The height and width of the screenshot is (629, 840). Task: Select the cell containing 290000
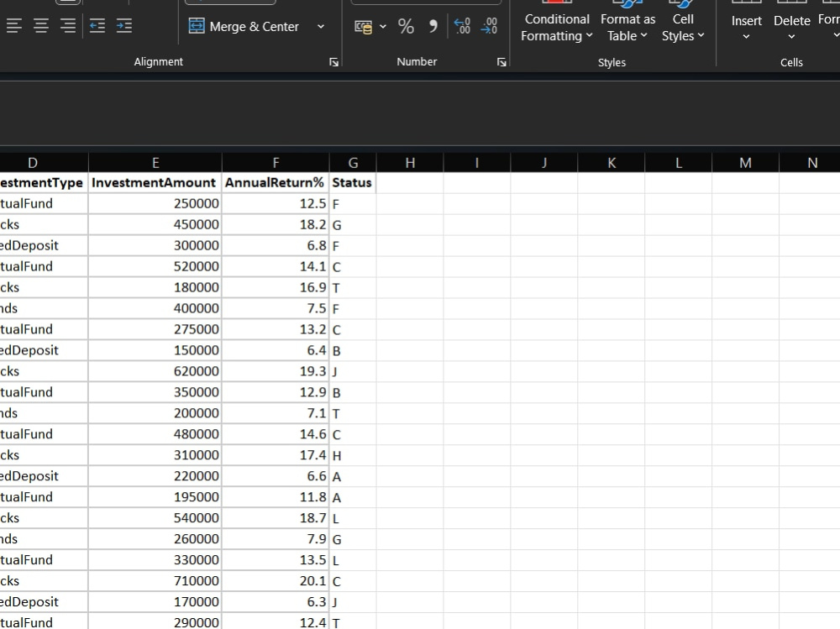(155, 621)
